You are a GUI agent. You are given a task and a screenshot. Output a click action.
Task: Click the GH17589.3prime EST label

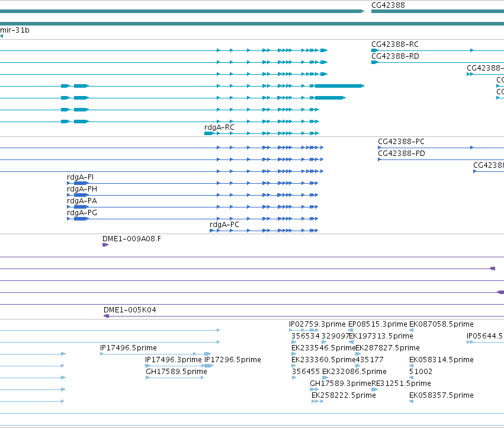click(341, 384)
